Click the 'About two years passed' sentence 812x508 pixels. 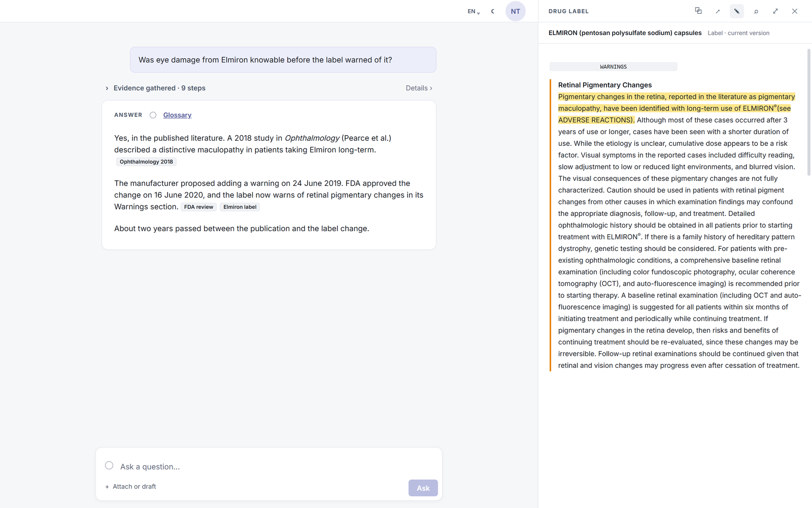tap(242, 229)
